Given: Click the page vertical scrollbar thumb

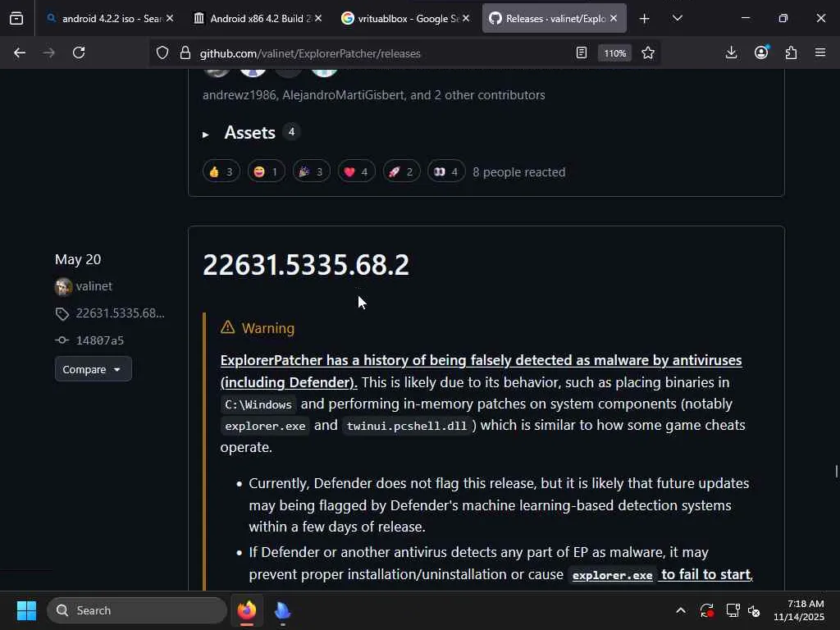Looking at the screenshot, I should [x=836, y=471].
